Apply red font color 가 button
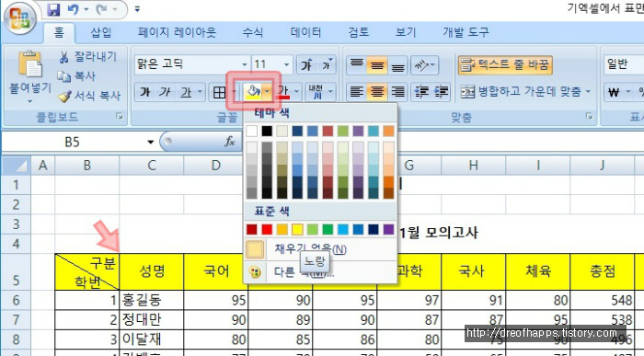The image size is (644, 356). [283, 92]
